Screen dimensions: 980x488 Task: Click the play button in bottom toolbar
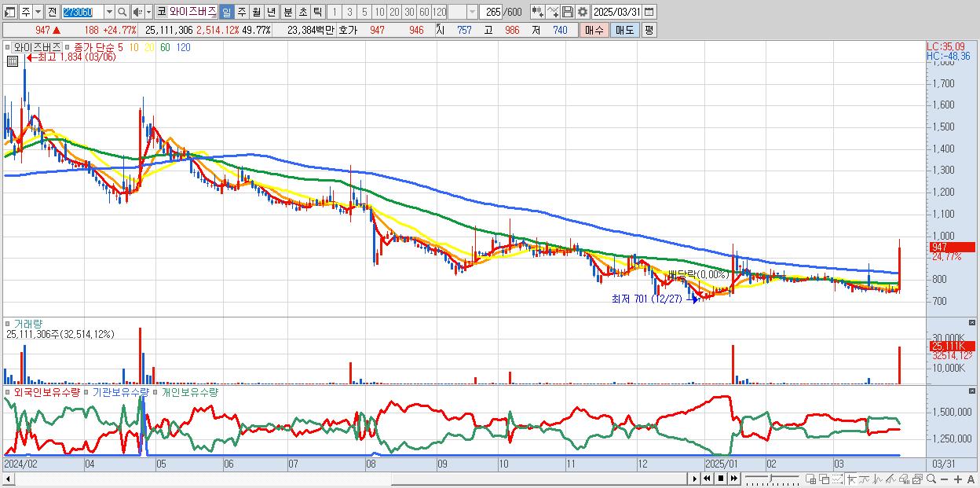click(694, 479)
